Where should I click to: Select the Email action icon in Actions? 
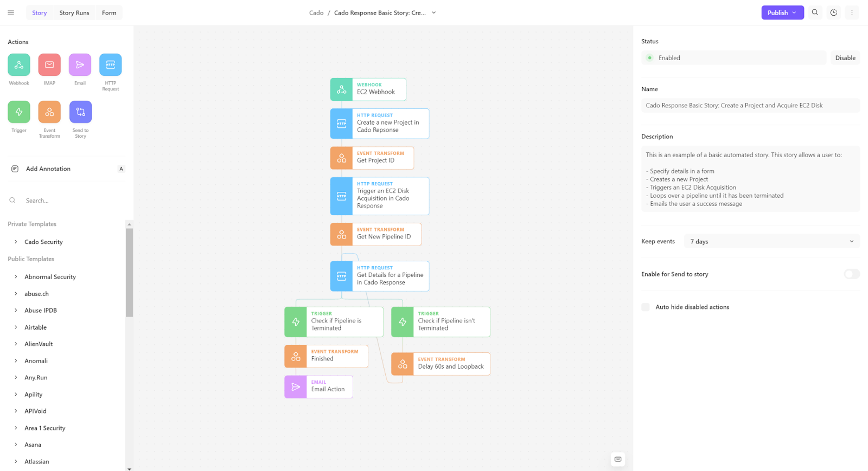pyautogui.click(x=80, y=64)
